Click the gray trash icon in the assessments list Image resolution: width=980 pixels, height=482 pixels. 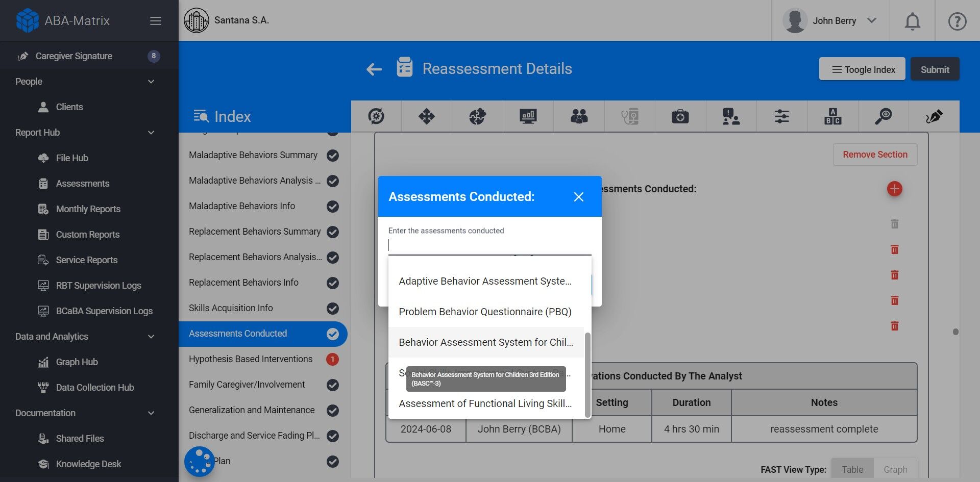(894, 224)
